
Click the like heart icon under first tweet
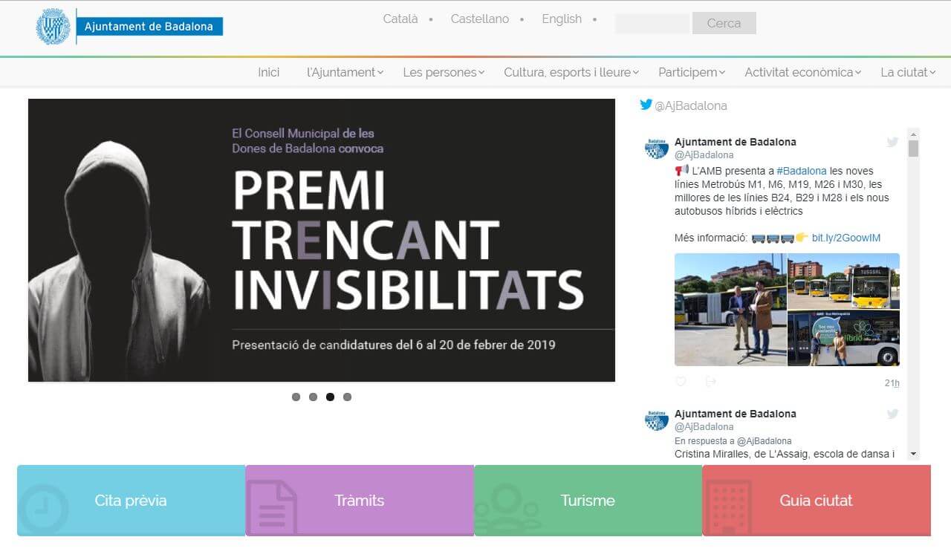[681, 382]
